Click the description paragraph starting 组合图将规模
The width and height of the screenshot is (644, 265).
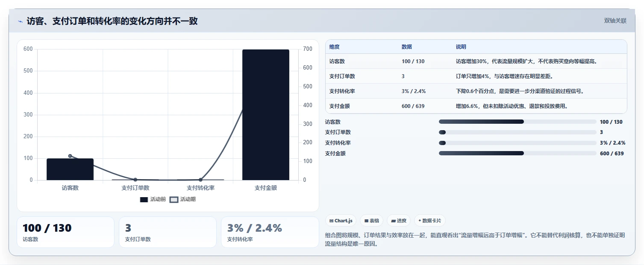pyautogui.click(x=475, y=240)
